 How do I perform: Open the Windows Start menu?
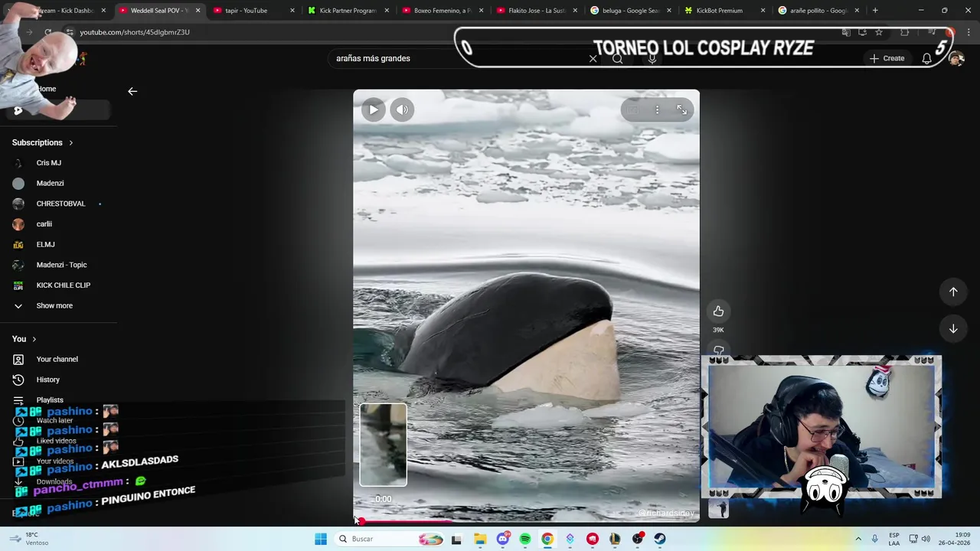[x=321, y=539]
